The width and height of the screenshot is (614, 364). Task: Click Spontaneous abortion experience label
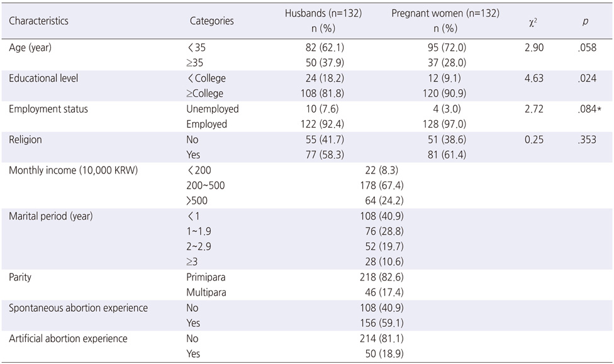78,308
